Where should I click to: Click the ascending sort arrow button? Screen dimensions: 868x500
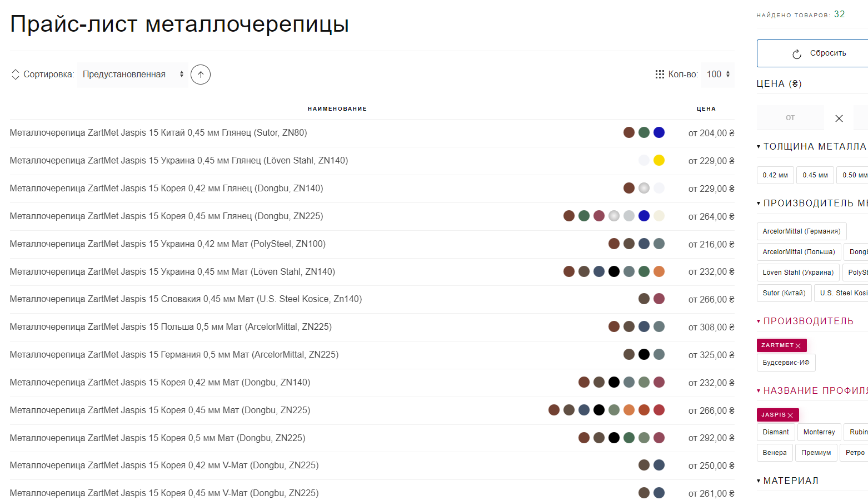pyautogui.click(x=201, y=75)
